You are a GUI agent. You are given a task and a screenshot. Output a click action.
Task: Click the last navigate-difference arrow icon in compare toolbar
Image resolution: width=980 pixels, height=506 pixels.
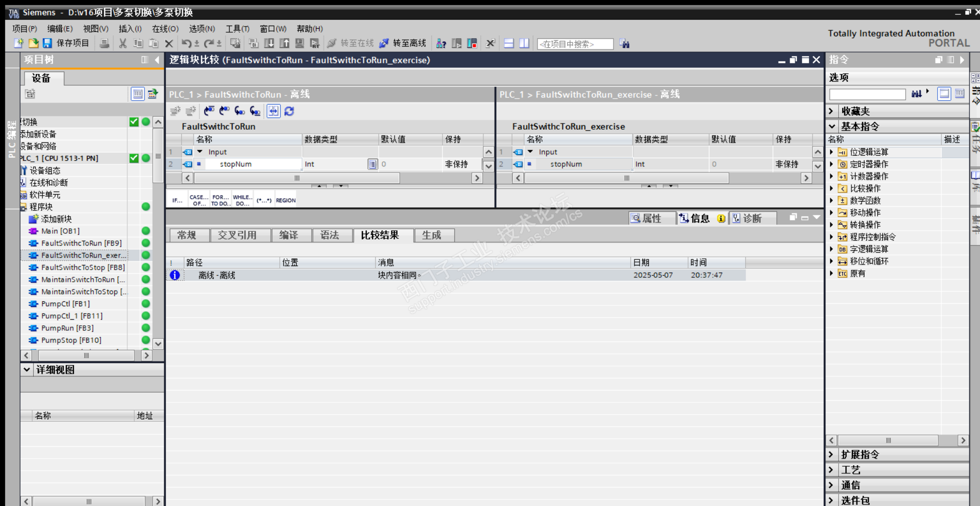pos(255,111)
